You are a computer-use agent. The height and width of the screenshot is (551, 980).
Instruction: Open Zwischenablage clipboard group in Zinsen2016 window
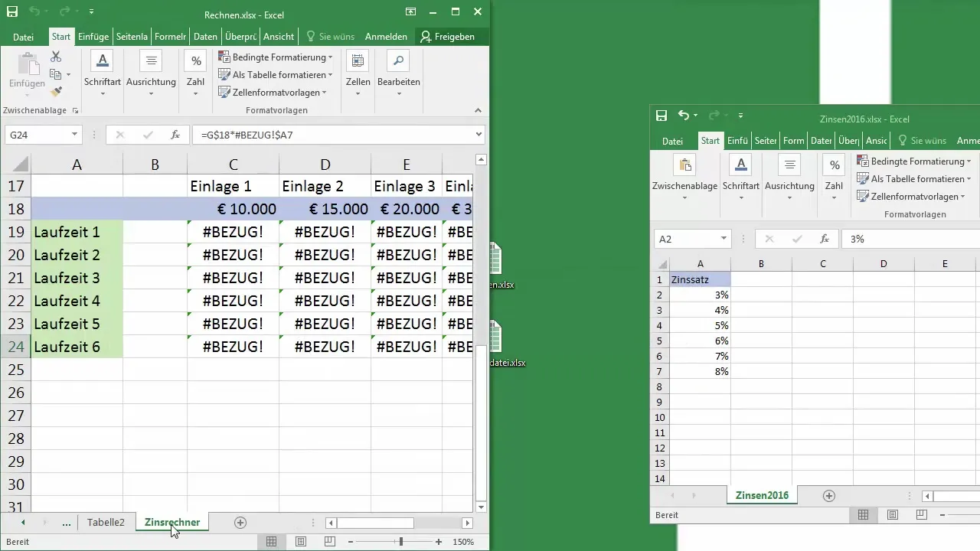pyautogui.click(x=684, y=177)
